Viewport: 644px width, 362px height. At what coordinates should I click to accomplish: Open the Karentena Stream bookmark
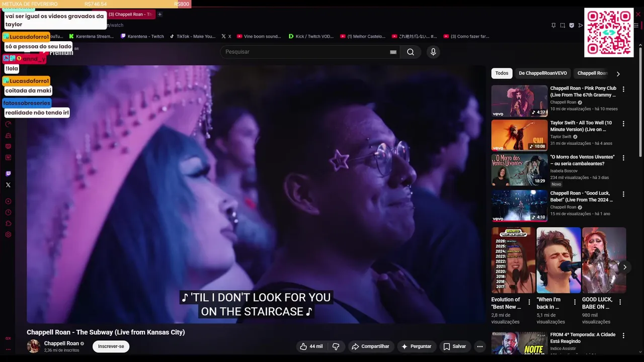point(91,36)
